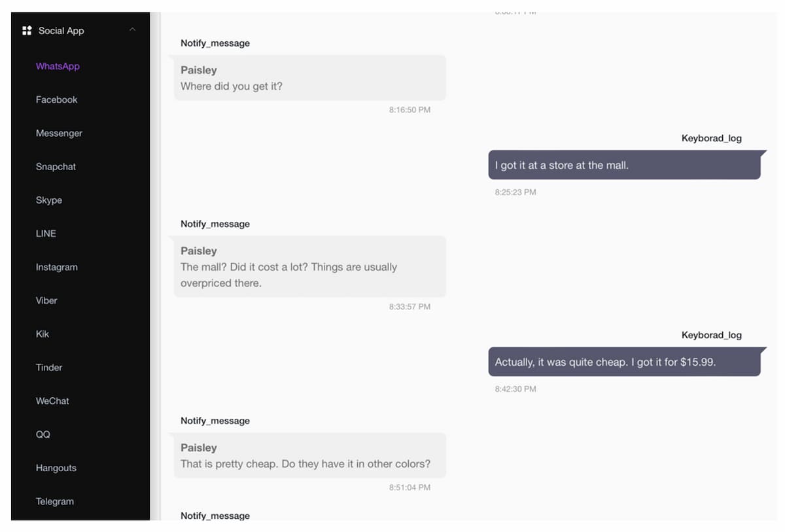Image resolution: width=785 pixels, height=532 pixels.
Task: Select the Kik entry
Action: pyautogui.click(x=43, y=334)
